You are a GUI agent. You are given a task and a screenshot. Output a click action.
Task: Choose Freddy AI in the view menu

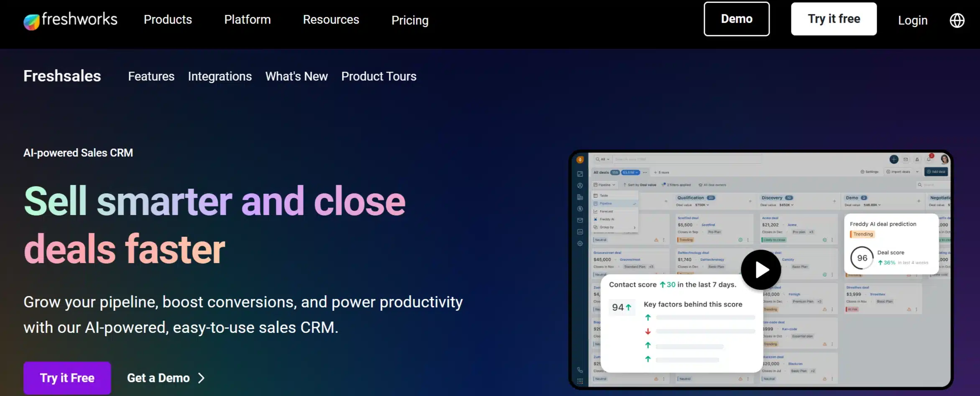(615, 219)
